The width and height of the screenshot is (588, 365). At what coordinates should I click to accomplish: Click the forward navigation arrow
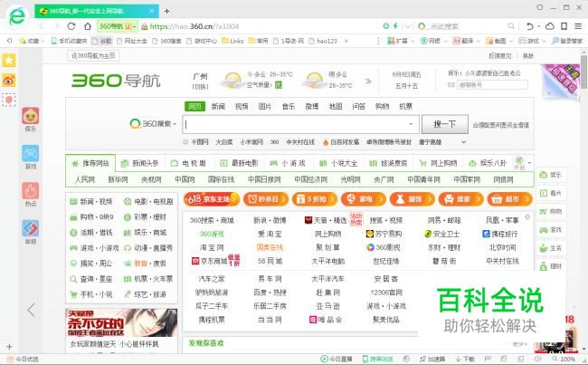(57, 26)
